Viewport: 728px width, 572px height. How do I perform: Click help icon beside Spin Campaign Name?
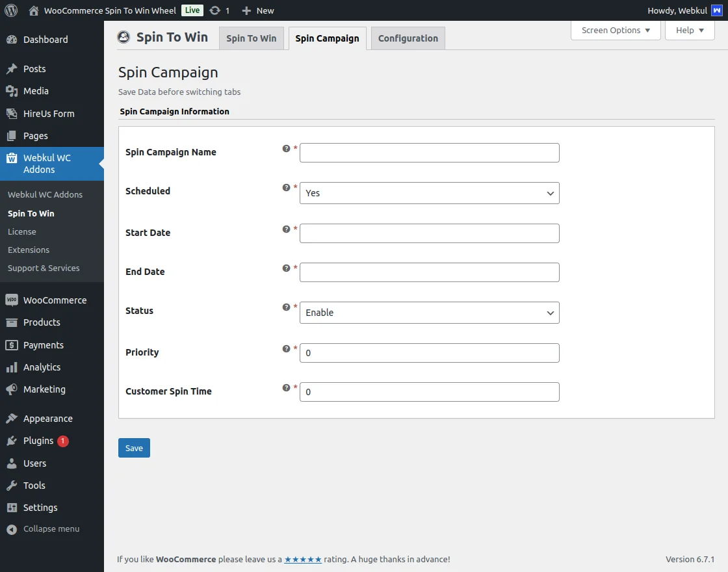tap(286, 148)
